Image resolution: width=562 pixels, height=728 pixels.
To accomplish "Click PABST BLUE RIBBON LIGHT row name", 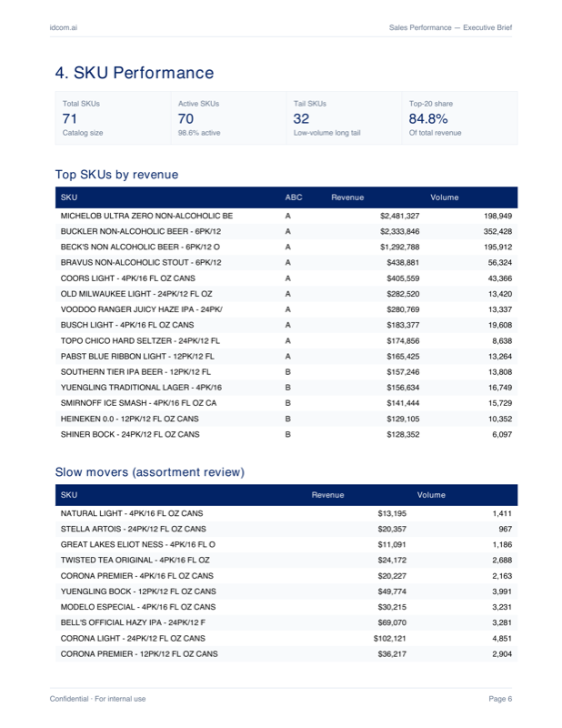I will 137,356.
